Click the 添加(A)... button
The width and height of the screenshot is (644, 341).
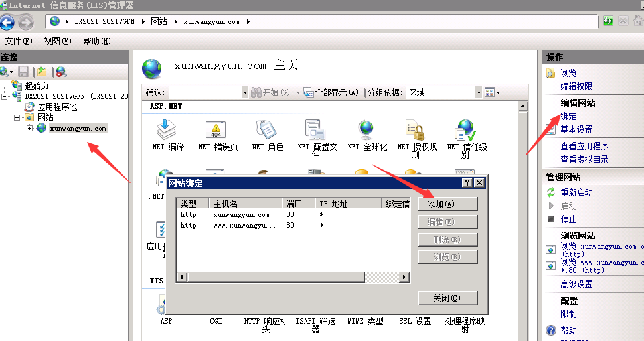pyautogui.click(x=447, y=204)
